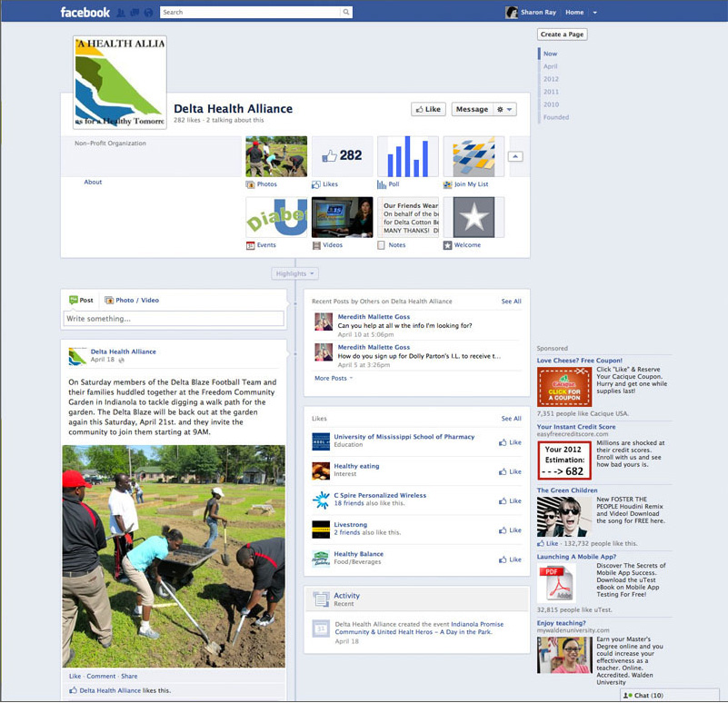The height and width of the screenshot is (703, 728).
Task: Click the Activity section icon
Action: click(321, 599)
